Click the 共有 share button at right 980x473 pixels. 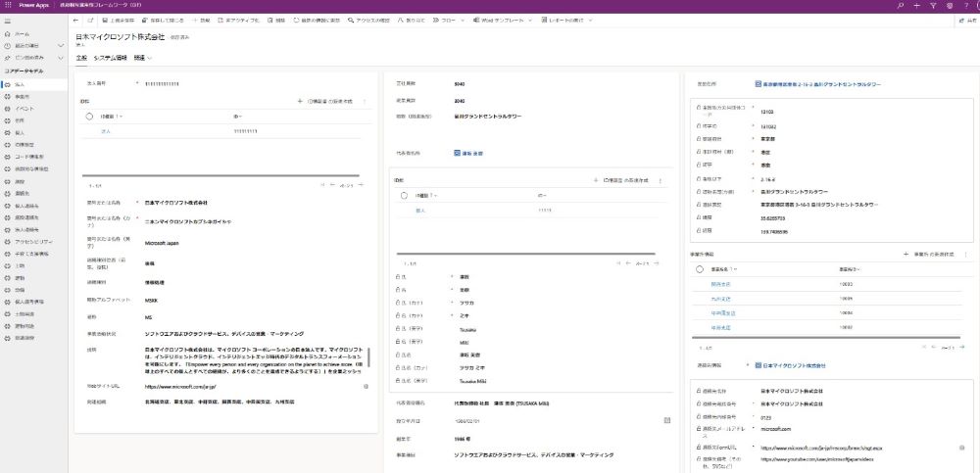point(969,21)
